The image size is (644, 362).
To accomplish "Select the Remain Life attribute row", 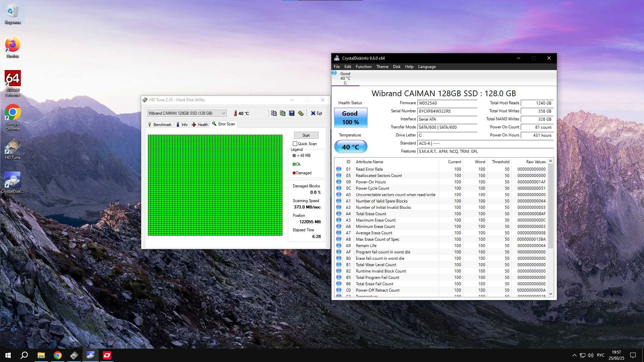I will 441,246.
